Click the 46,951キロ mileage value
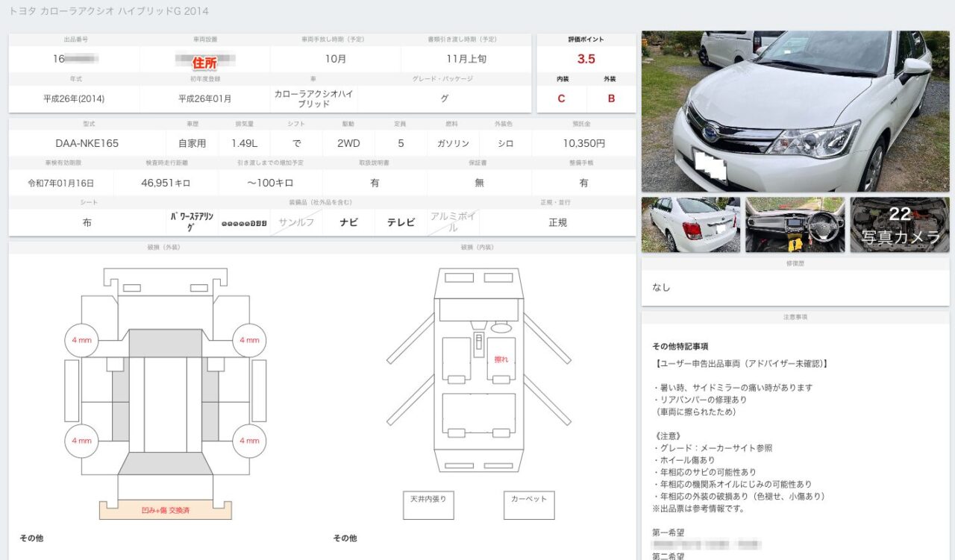Image resolution: width=955 pixels, height=560 pixels. coord(166,183)
